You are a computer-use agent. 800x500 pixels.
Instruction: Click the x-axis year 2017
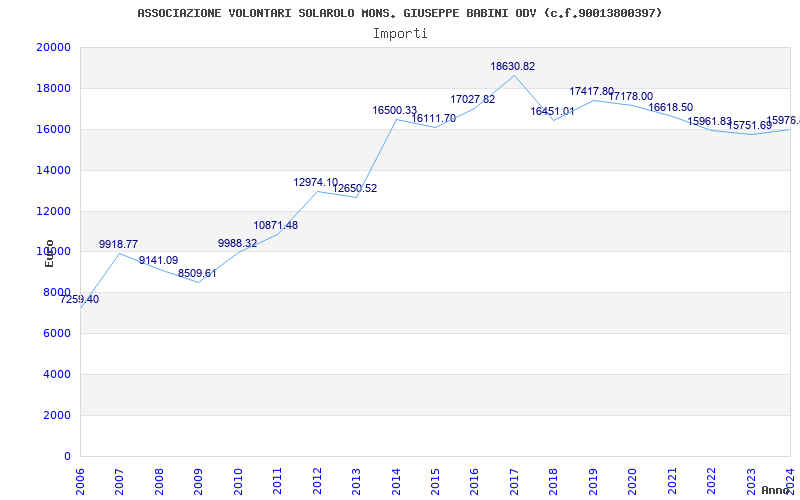point(514,481)
